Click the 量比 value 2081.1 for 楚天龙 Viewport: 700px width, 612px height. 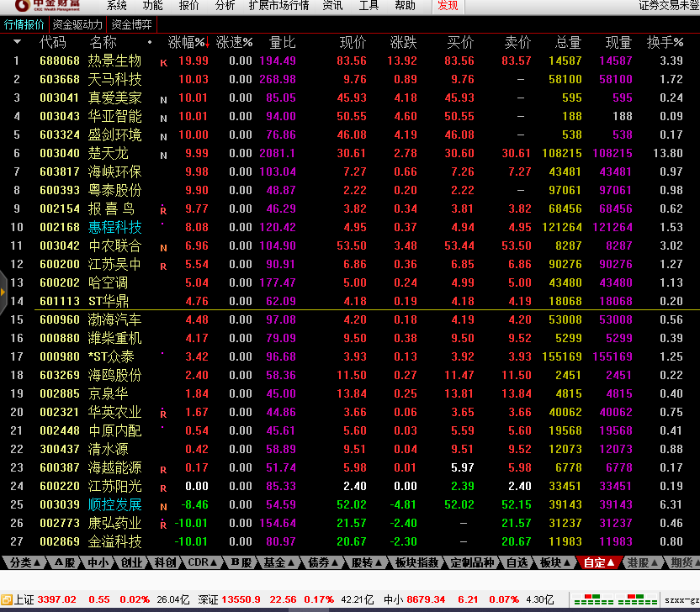(x=278, y=154)
